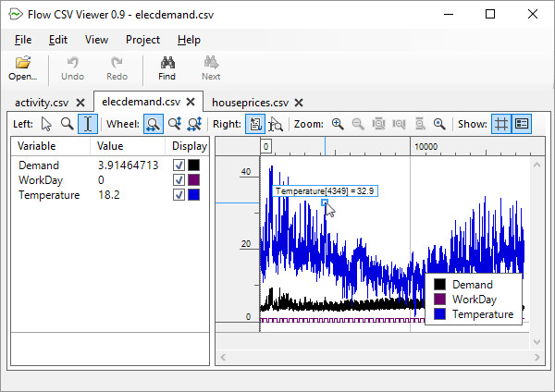Set Wheel to horizontal zoom mode
Image resolution: width=555 pixels, height=392 pixels.
[154, 124]
